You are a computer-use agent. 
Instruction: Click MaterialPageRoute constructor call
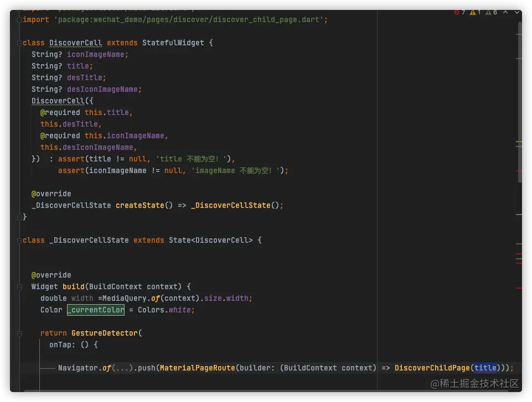click(198, 368)
